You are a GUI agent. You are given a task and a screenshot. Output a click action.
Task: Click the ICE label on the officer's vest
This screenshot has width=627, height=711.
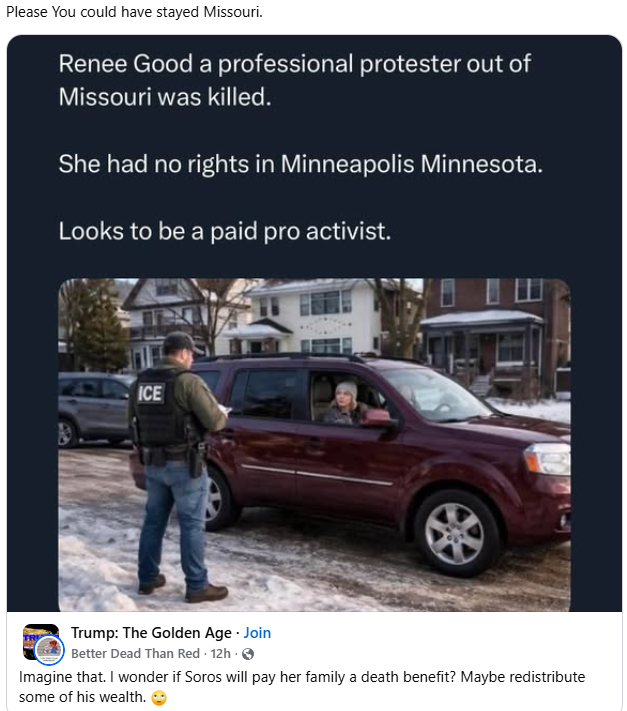click(150, 394)
